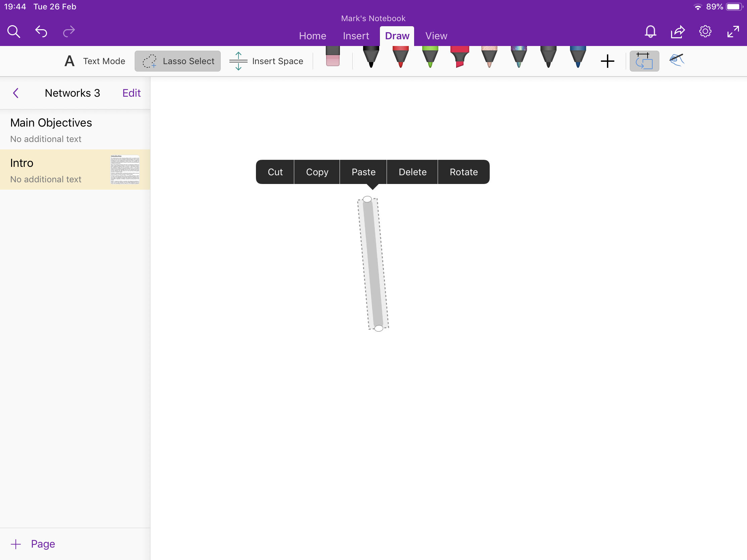Switch to Text Mode
The image size is (747, 560).
click(x=95, y=61)
